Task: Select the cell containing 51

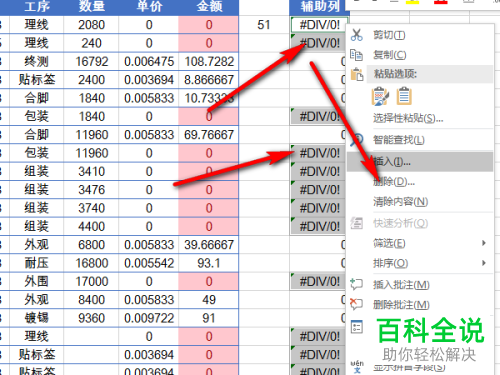Action: (x=264, y=25)
